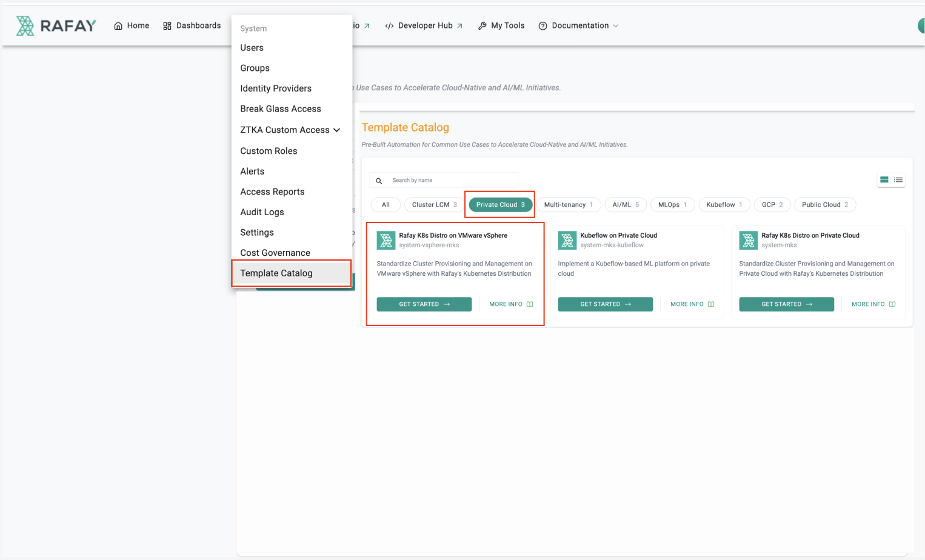This screenshot has height=560, width=925.
Task: Select Template Catalog menu entry
Action: coord(292,273)
